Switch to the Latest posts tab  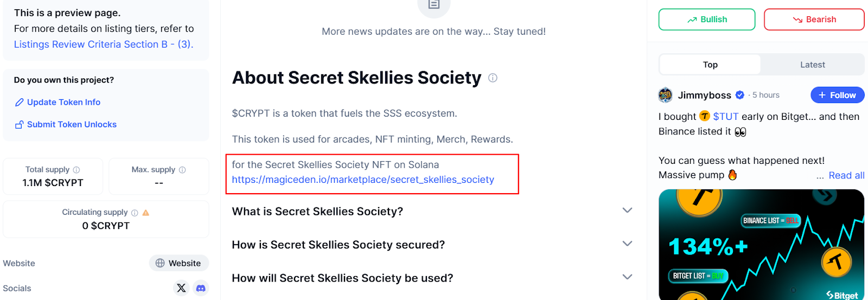pos(812,65)
